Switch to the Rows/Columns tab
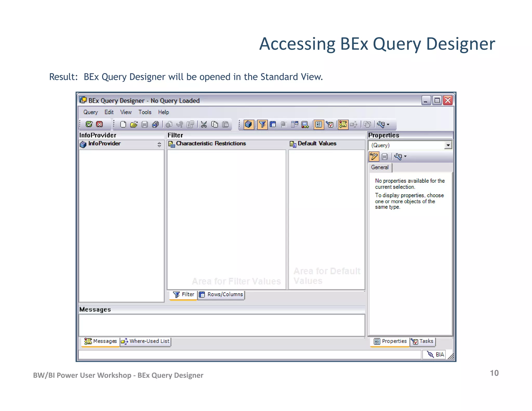The image size is (532, 411). coord(221,295)
